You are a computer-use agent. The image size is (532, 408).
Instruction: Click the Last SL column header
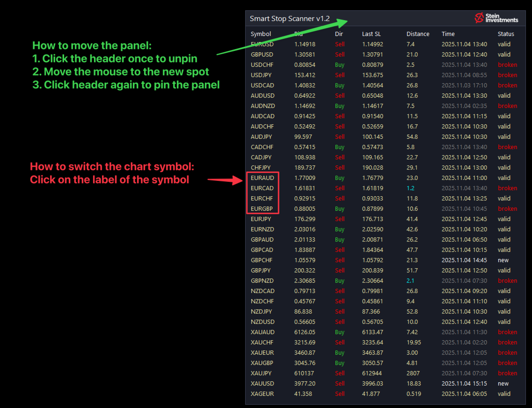point(371,34)
